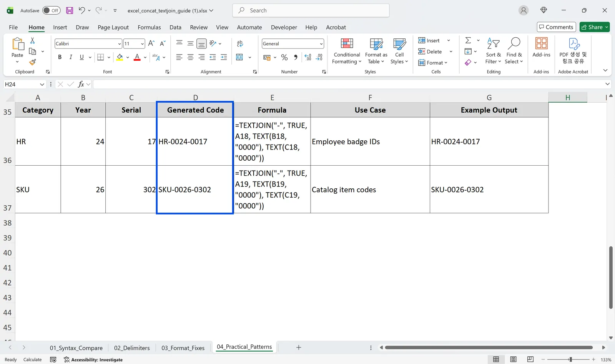Toggle Italic formatting
The image size is (615, 364).
pyautogui.click(x=71, y=57)
